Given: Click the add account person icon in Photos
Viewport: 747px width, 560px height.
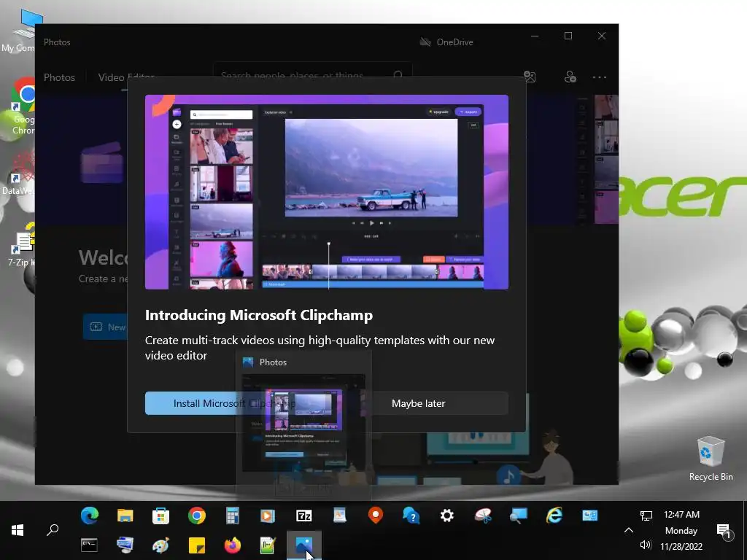Looking at the screenshot, I should (x=570, y=77).
